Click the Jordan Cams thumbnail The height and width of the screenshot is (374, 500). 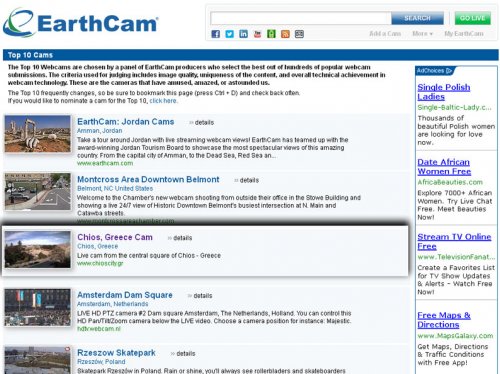pos(38,134)
